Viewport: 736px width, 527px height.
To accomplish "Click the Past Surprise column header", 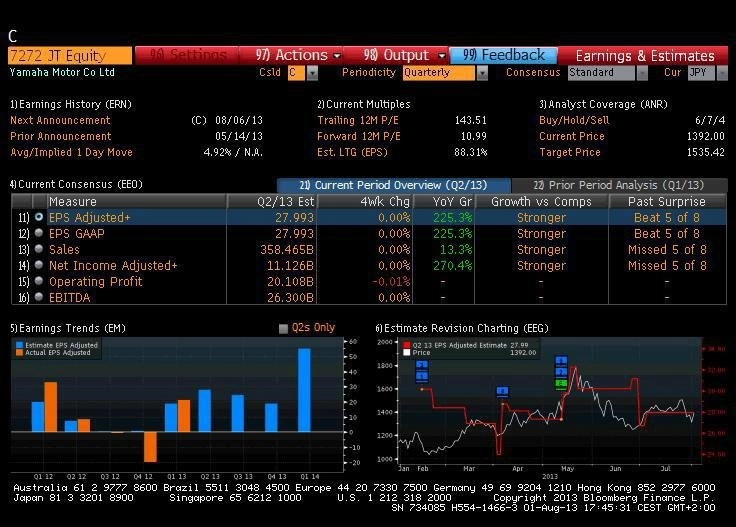I will [667, 201].
